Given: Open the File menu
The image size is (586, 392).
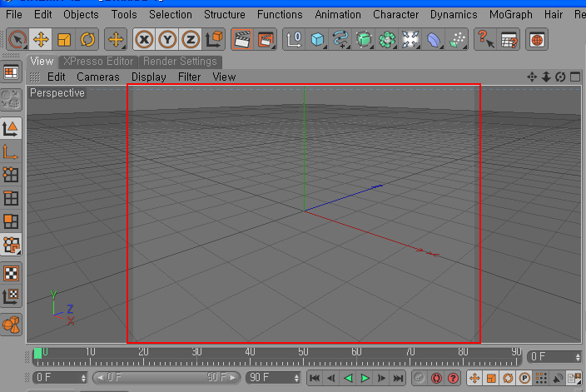Looking at the screenshot, I should point(14,15).
